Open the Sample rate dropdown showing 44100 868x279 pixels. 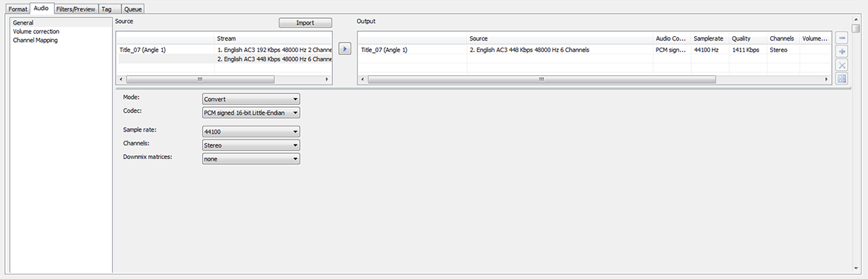(x=251, y=132)
